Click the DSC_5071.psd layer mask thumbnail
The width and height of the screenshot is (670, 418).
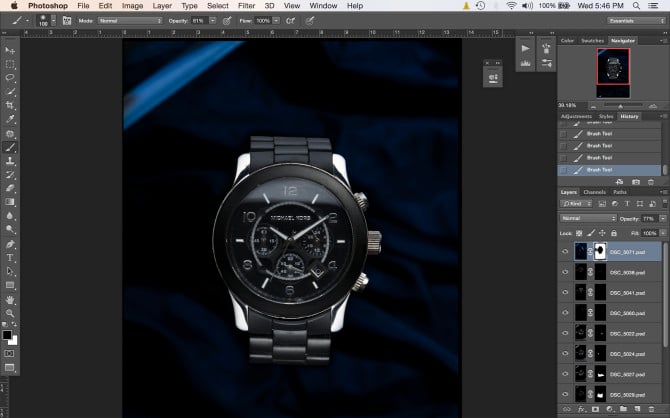pyautogui.click(x=600, y=251)
